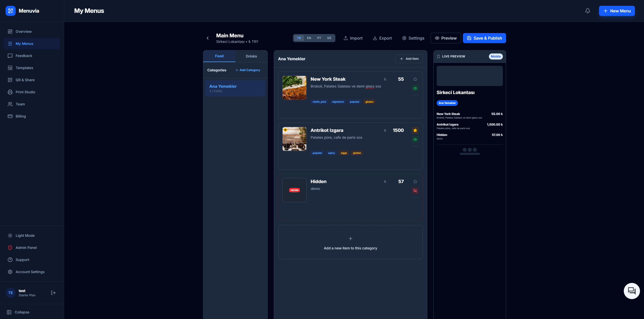The height and width of the screenshot is (319, 644).
Task: Open the Admin Panel
Action: [26, 248]
